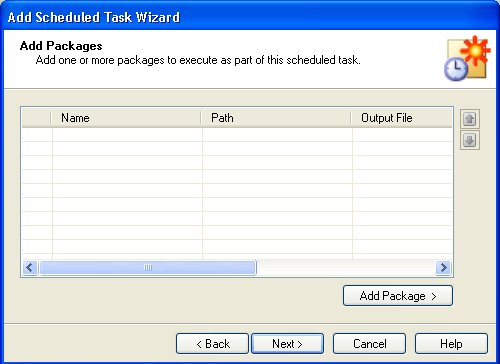Sort by the Name column header
This screenshot has height=364, width=500.
click(x=126, y=118)
